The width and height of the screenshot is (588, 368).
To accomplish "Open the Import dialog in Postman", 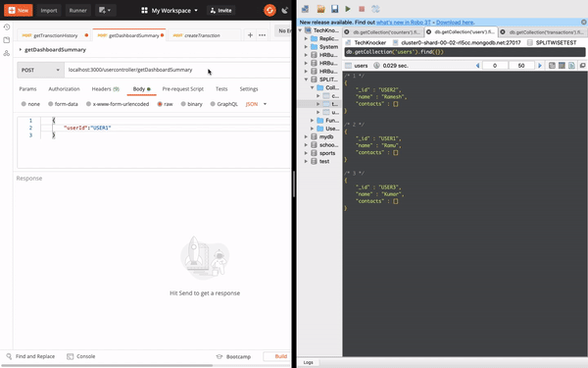I will coord(49,10).
